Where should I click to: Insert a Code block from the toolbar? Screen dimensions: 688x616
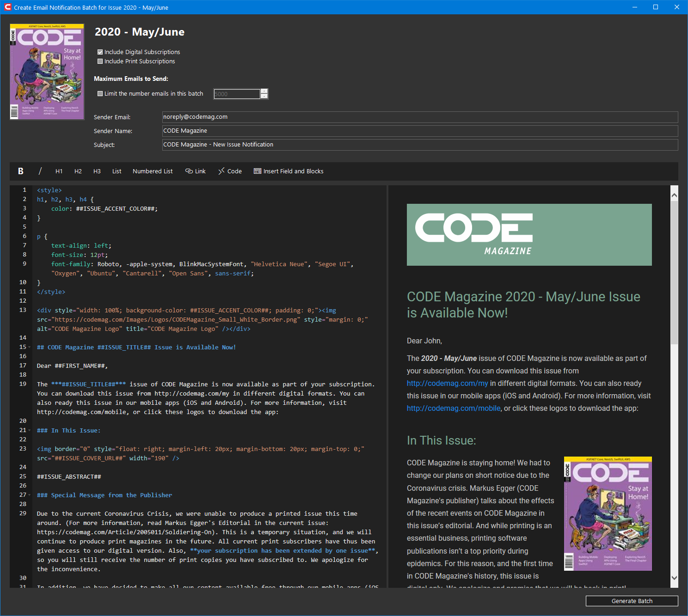(230, 171)
